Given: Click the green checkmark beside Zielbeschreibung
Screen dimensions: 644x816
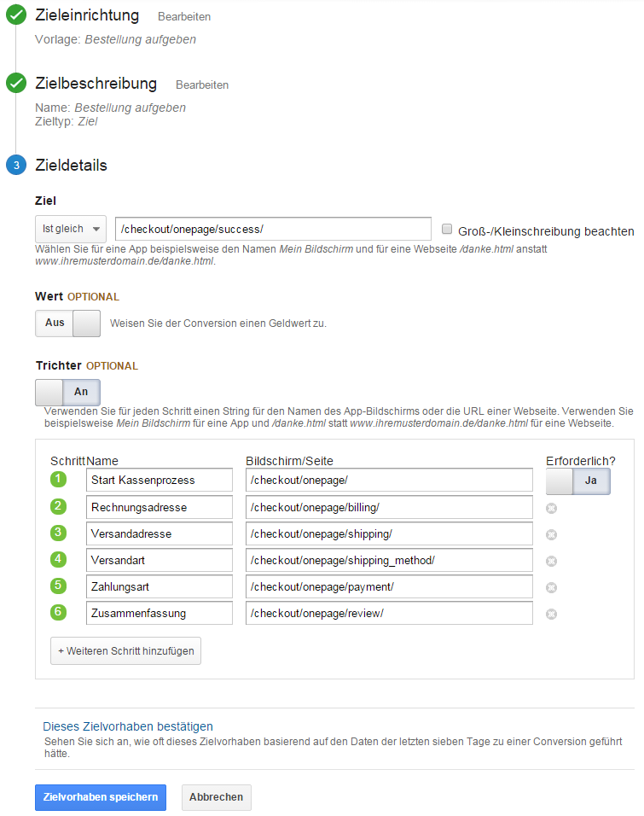Looking at the screenshot, I should (x=16, y=84).
